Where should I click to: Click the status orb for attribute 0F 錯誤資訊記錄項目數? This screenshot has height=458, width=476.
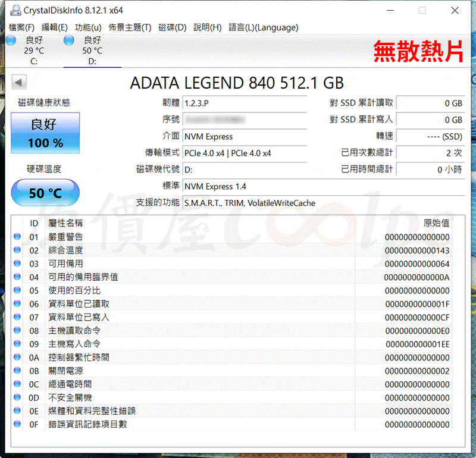point(17,424)
